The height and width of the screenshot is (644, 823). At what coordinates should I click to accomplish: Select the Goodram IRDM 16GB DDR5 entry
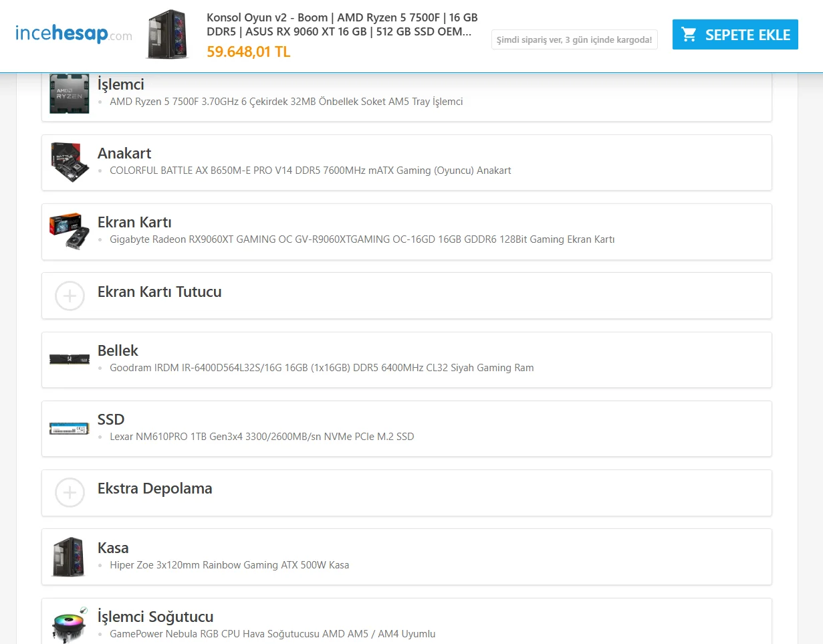tap(322, 368)
